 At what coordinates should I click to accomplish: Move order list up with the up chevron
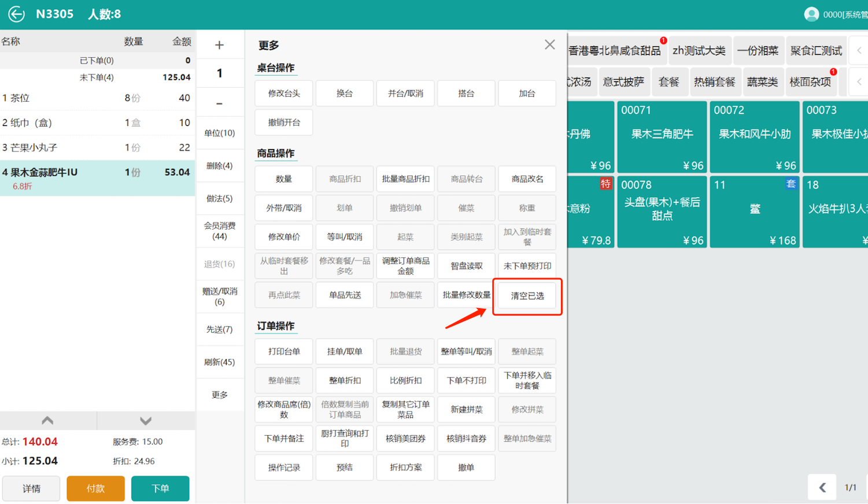pos(48,421)
